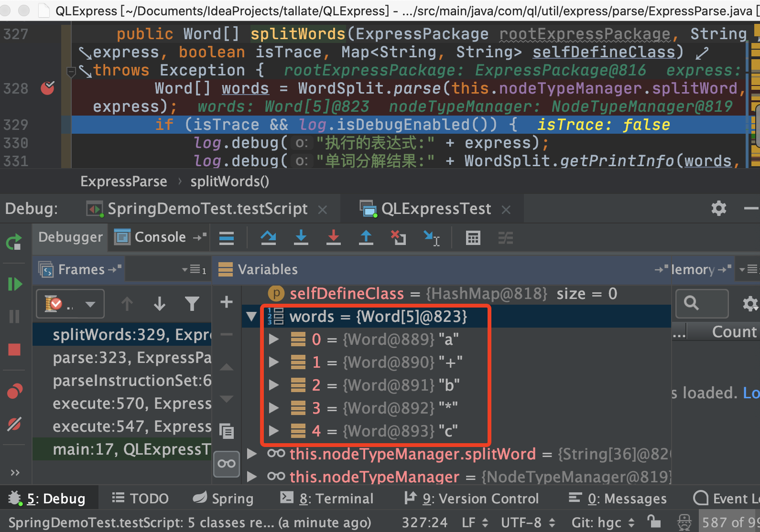Image resolution: width=760 pixels, height=532 pixels.
Task: Click the Step Over debugger icon
Action: 268,237
